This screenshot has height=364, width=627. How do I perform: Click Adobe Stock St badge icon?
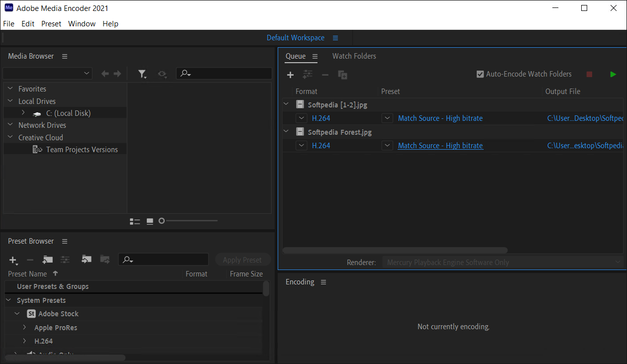tap(31, 314)
